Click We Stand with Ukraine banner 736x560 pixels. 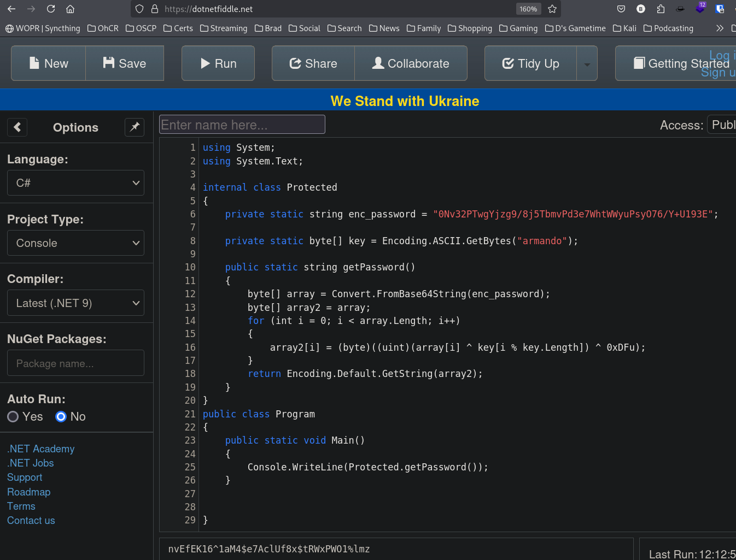(x=405, y=101)
